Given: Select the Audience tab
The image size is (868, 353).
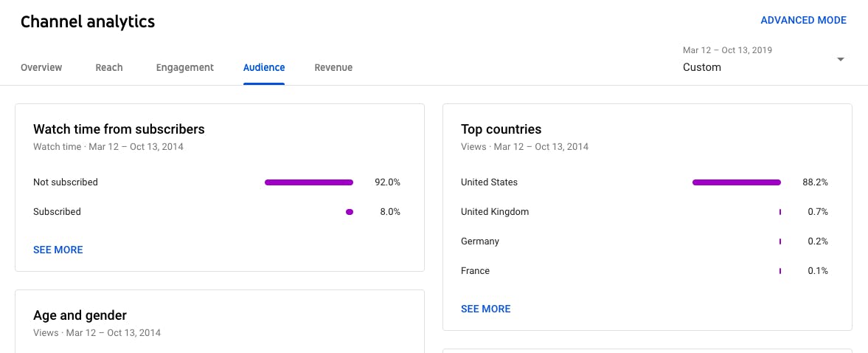Looking at the screenshot, I should [264, 68].
